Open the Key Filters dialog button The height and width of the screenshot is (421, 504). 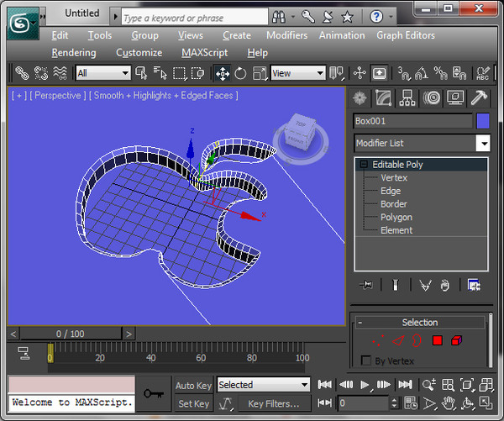274,403
